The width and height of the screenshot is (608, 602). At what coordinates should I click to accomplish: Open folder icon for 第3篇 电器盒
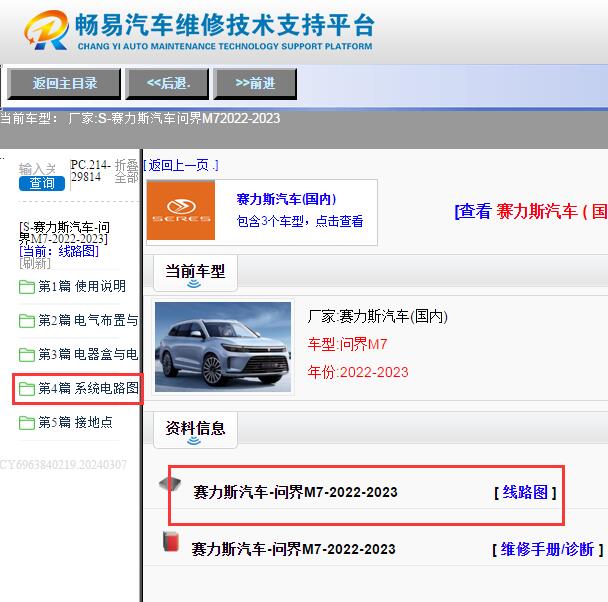tap(27, 355)
